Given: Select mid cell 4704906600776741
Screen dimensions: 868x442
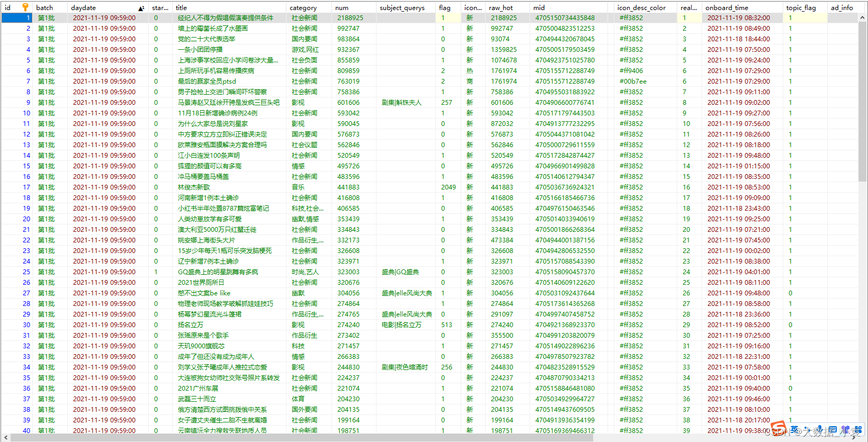Looking at the screenshot, I should coord(565,103).
